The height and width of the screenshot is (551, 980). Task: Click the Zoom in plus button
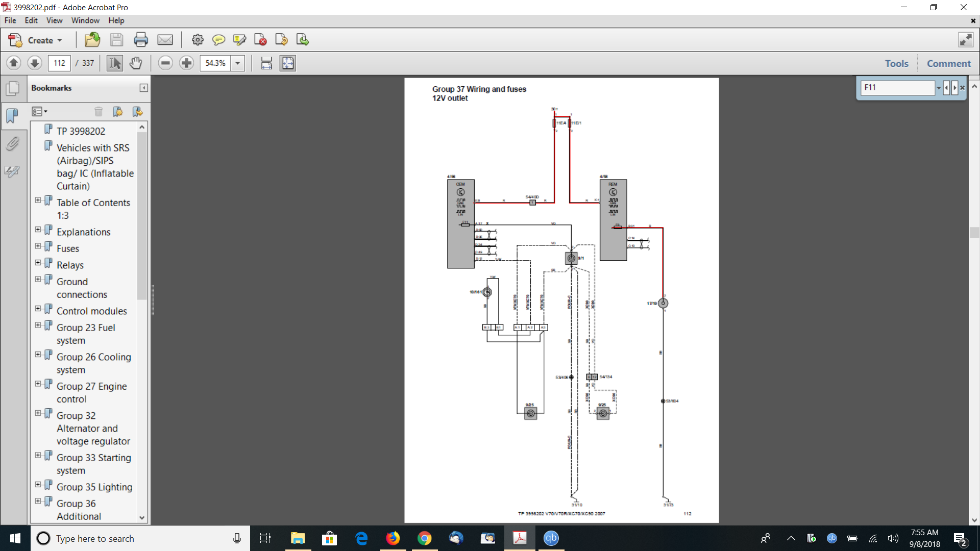click(x=187, y=63)
